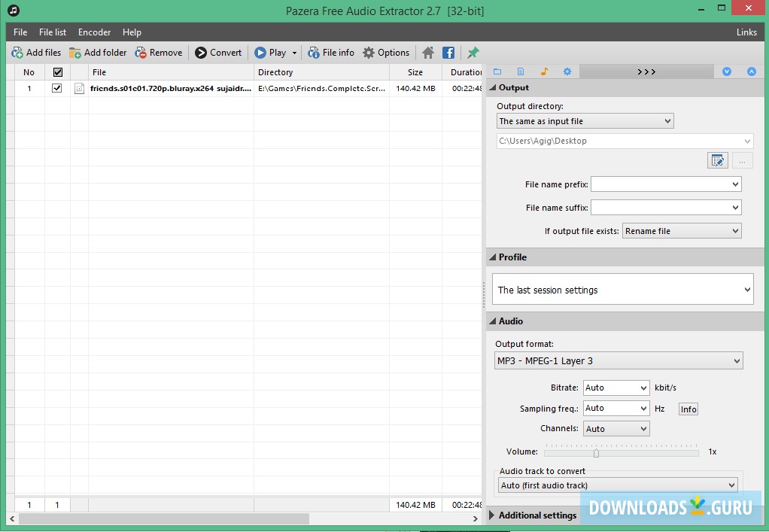Click the home page house icon
Viewport: 769px width, 532px height.
tap(428, 53)
